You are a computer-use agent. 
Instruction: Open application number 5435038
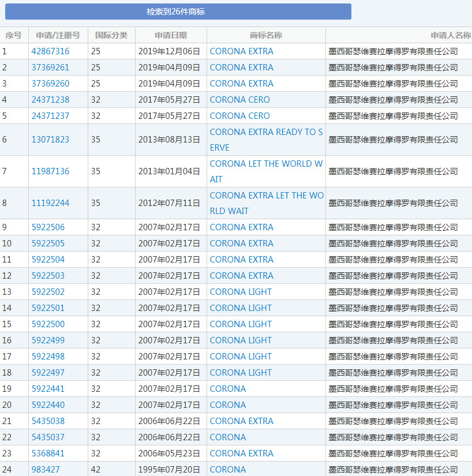48,421
